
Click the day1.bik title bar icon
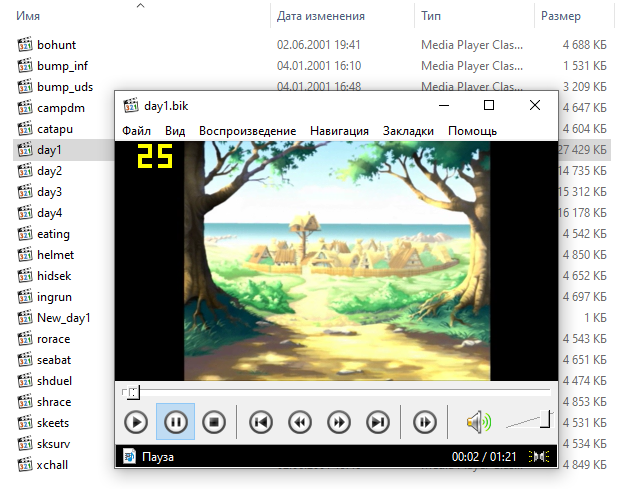131,106
